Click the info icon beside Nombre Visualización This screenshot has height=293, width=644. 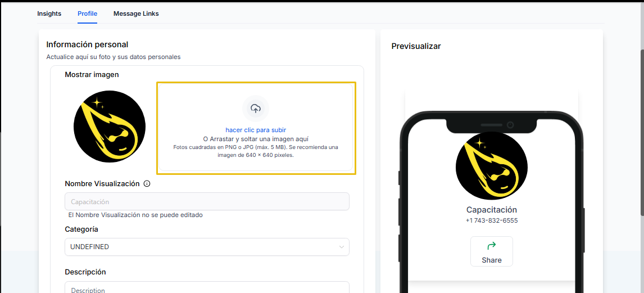click(x=147, y=184)
